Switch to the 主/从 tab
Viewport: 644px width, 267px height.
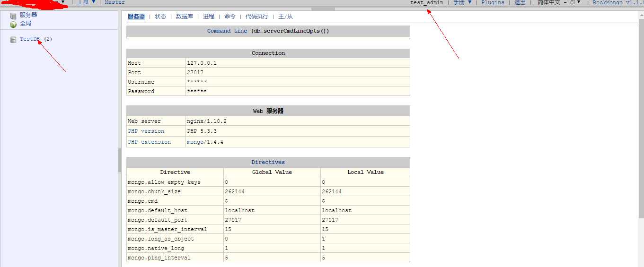[x=285, y=17]
